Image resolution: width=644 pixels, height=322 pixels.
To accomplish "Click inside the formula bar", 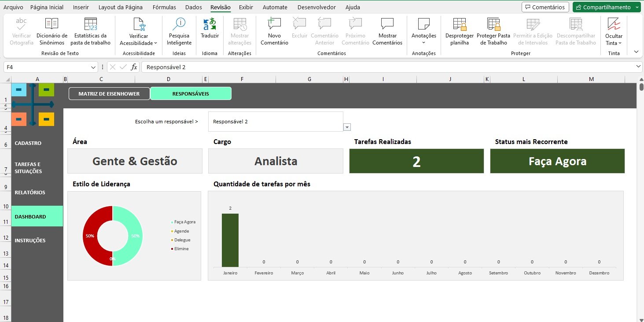I will (x=387, y=67).
